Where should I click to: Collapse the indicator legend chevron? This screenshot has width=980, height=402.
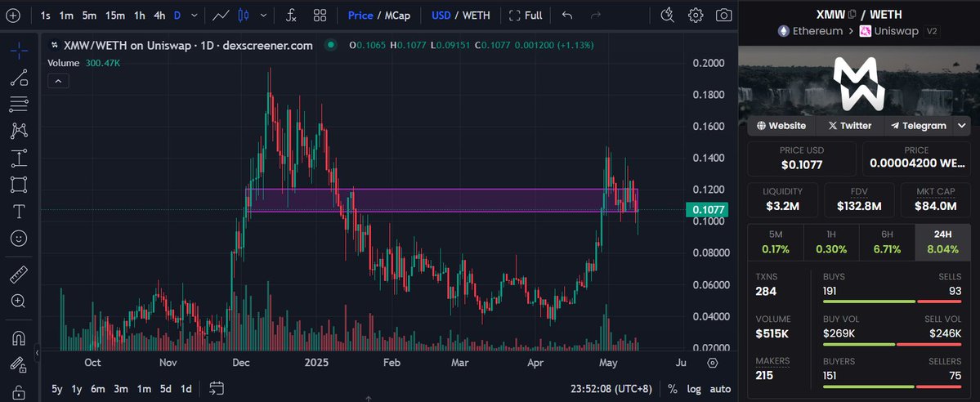pos(58,81)
